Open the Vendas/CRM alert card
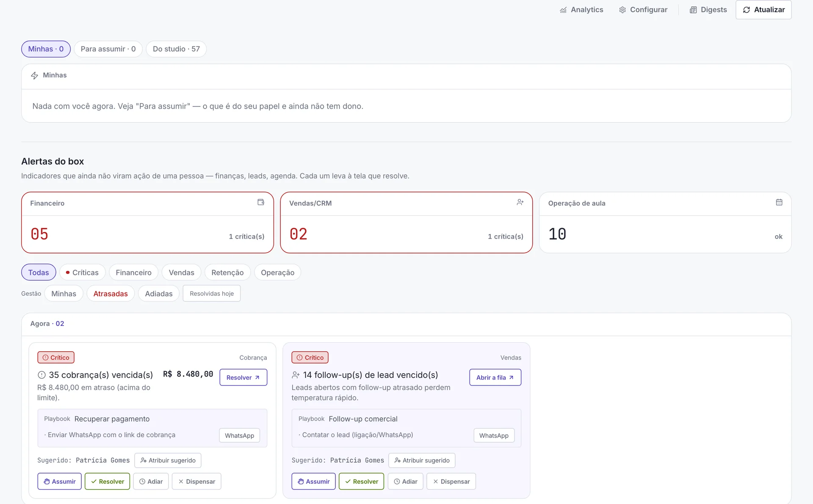813x504 pixels. (406, 223)
